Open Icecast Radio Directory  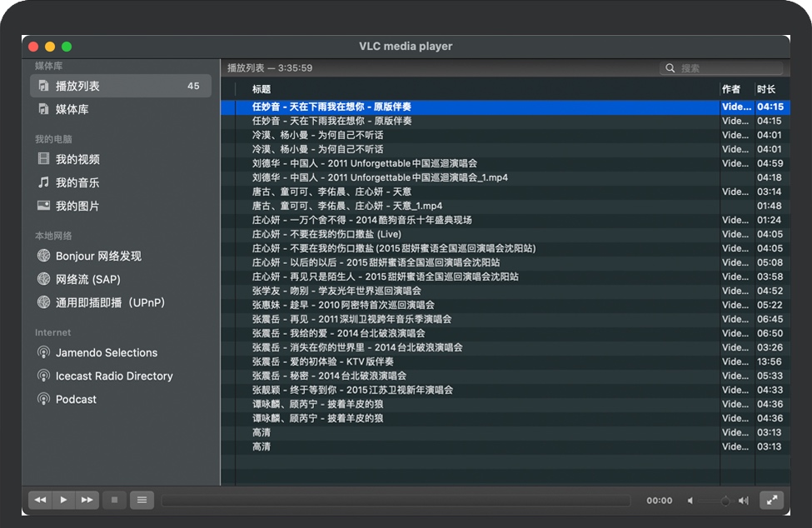(113, 376)
